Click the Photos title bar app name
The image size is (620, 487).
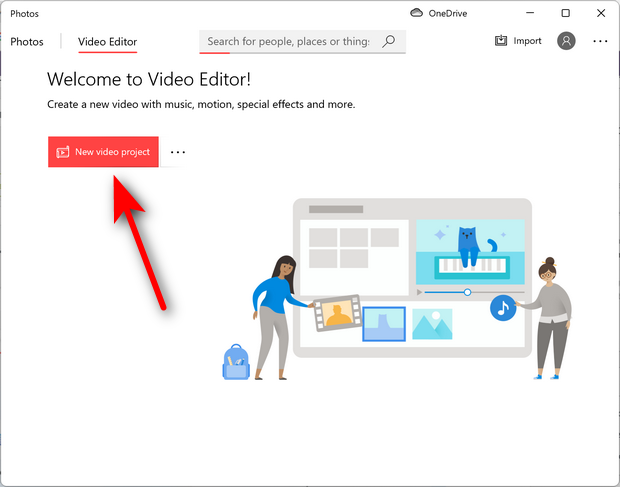(25, 14)
